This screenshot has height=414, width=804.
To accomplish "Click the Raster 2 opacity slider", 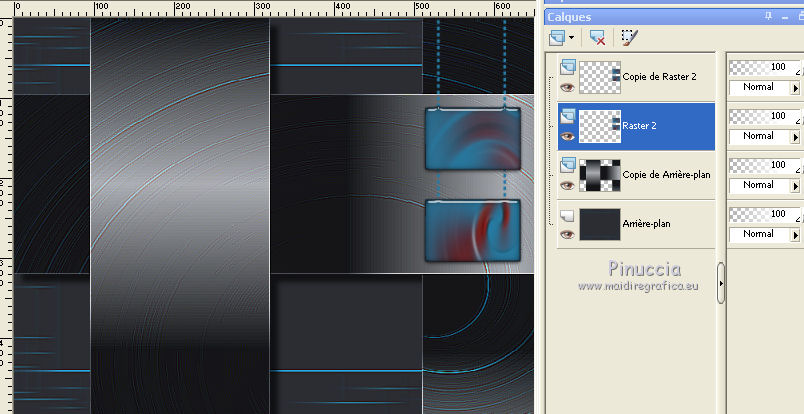I will (x=765, y=116).
